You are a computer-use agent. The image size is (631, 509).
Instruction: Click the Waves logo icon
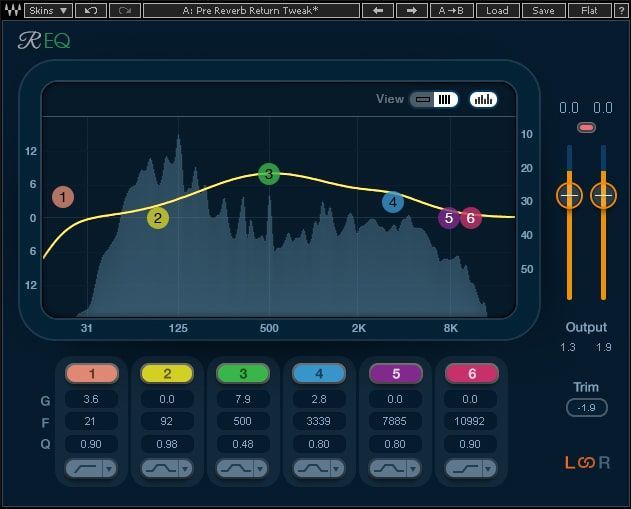coord(12,10)
